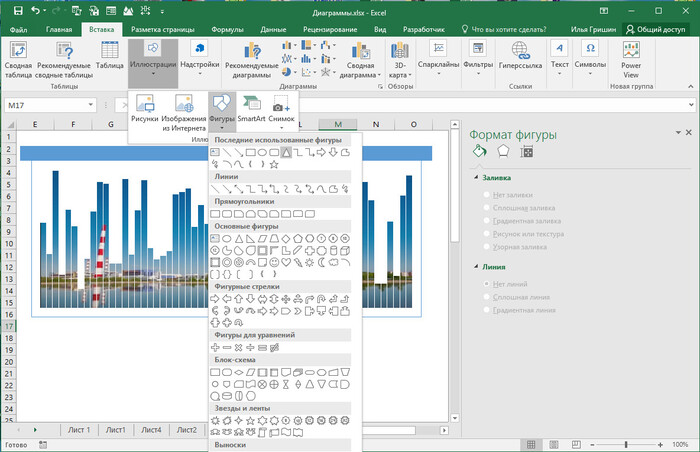
Task: Click the Сводная таблица icon
Action: pyautogui.click(x=18, y=50)
